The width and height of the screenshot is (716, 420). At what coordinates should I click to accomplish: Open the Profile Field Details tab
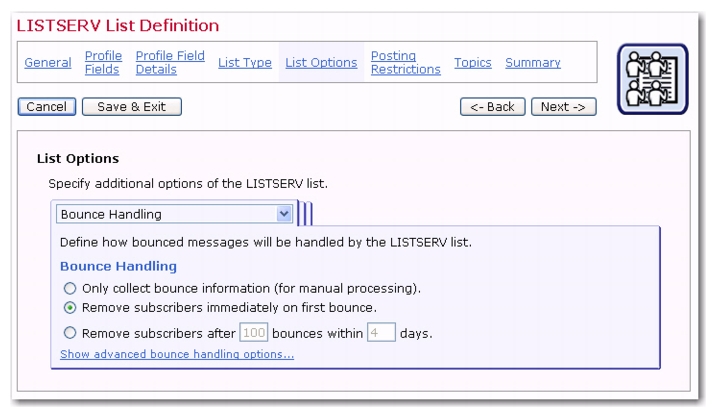click(170, 63)
